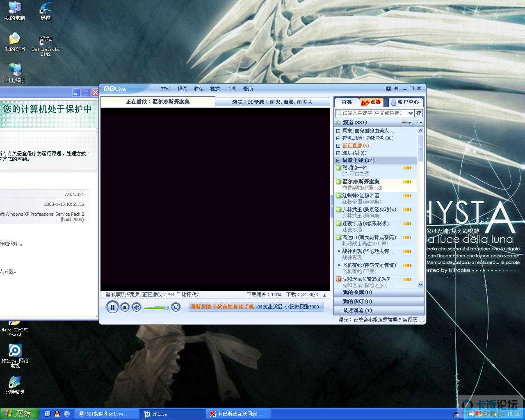The image size is (525, 420).
Task: Open the 收藏 menu
Action: (199, 89)
